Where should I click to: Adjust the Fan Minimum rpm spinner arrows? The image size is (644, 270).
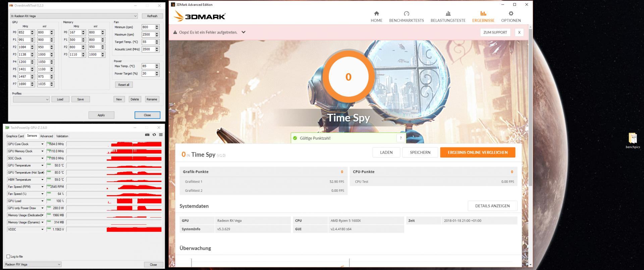click(157, 27)
